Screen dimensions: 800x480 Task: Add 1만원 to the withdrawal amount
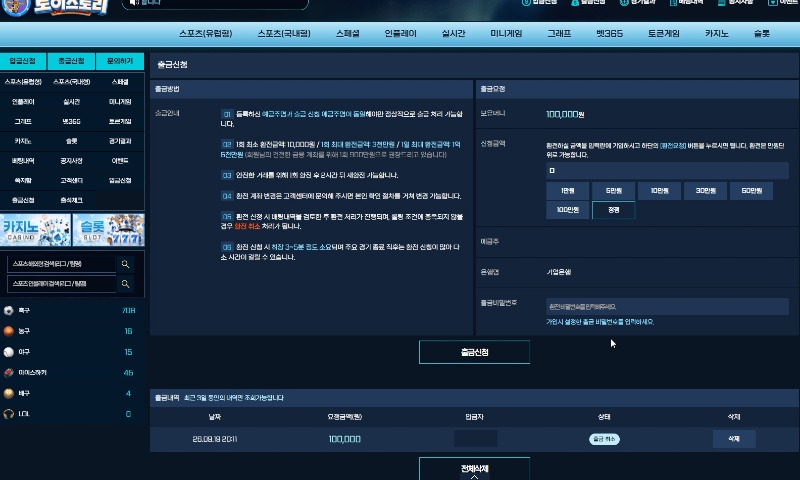[x=567, y=191]
